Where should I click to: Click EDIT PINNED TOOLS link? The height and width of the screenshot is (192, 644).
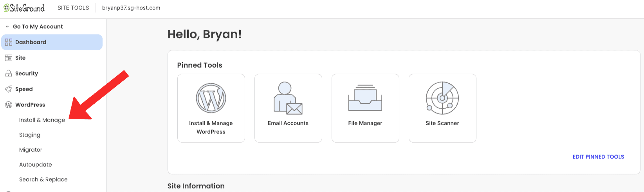[x=598, y=157]
